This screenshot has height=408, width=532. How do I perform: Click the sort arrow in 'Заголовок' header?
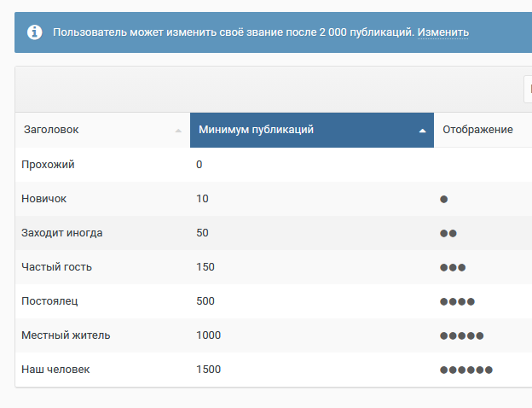pos(178,131)
